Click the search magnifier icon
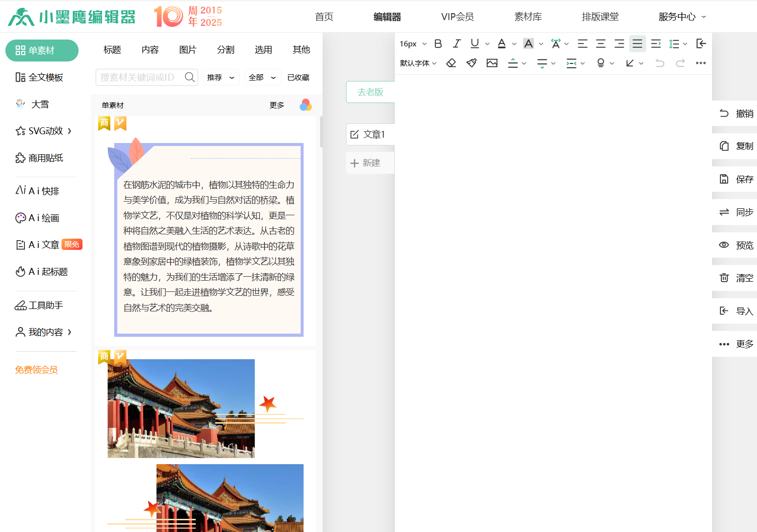Viewport: 757px width, 532px height. (x=189, y=77)
